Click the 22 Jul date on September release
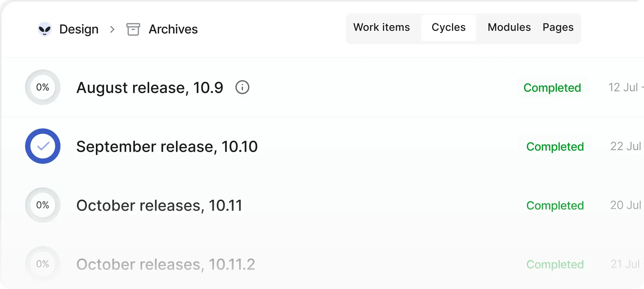 (x=626, y=146)
